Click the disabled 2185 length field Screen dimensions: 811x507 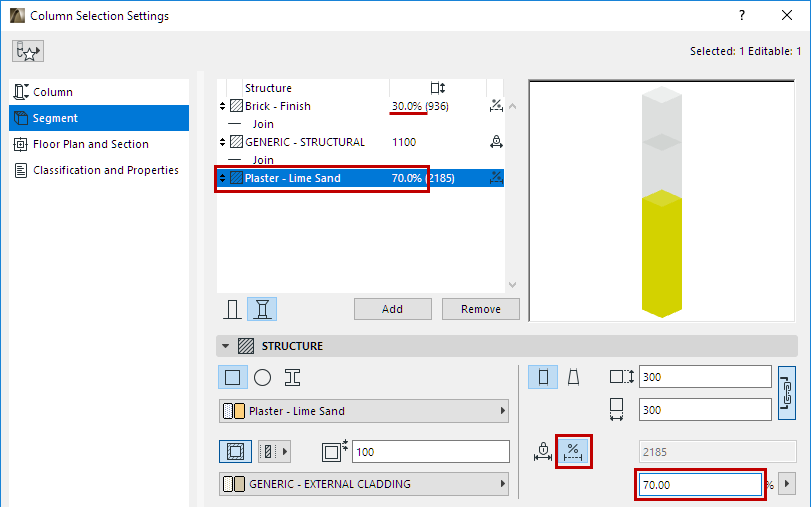[x=717, y=452]
